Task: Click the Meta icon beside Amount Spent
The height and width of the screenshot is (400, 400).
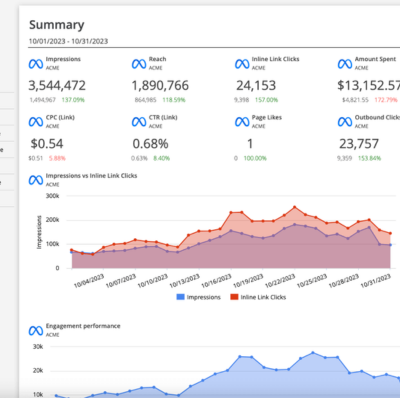Action: coord(345,64)
